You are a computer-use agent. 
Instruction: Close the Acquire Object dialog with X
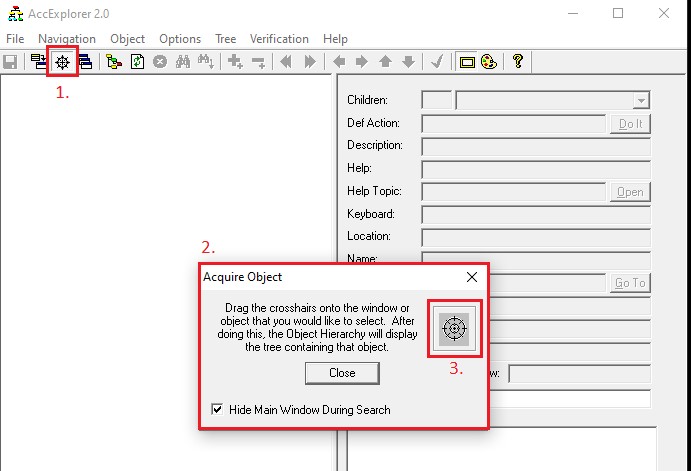(x=472, y=277)
